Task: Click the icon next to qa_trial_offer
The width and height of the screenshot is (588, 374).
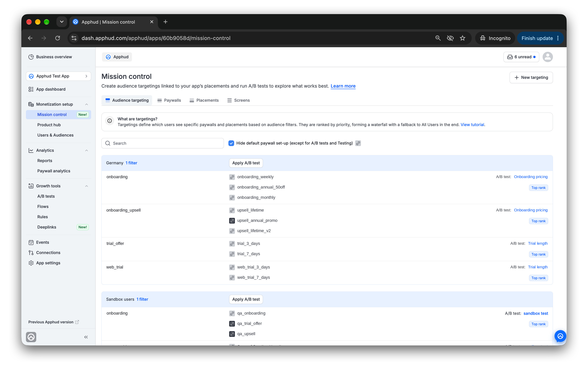Action: click(232, 324)
